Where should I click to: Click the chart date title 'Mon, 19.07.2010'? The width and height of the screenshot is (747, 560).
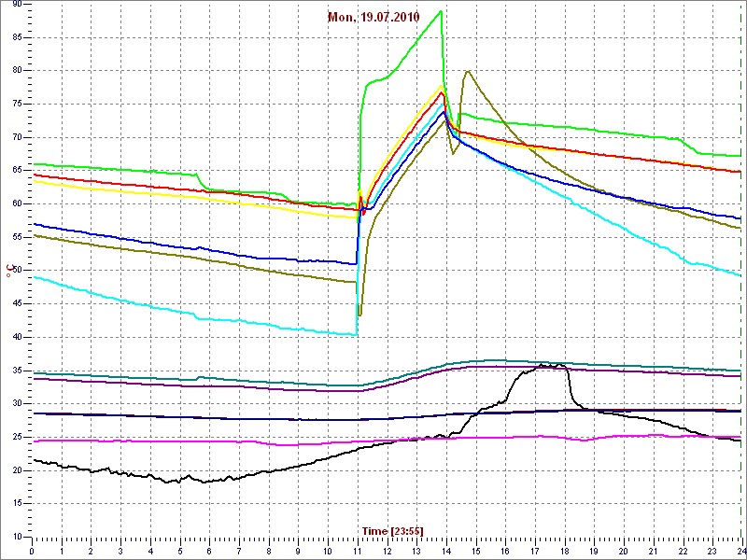373,18
